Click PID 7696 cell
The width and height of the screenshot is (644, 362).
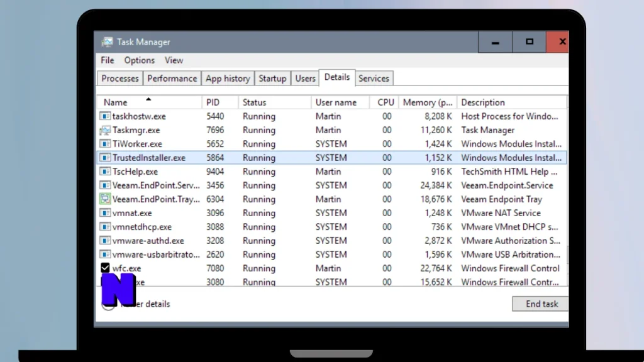(215, 130)
